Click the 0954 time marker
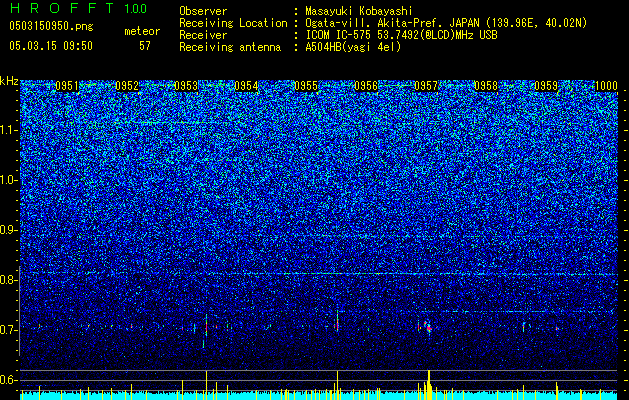 [246, 86]
